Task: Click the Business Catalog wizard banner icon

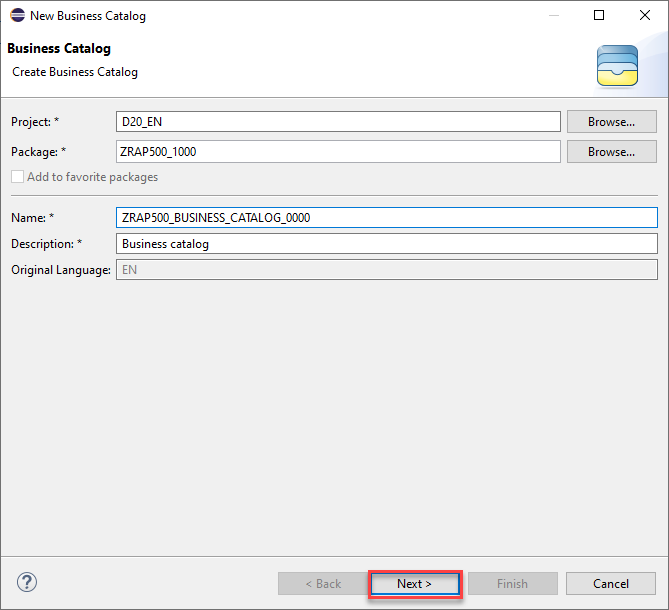Action: [x=617, y=66]
